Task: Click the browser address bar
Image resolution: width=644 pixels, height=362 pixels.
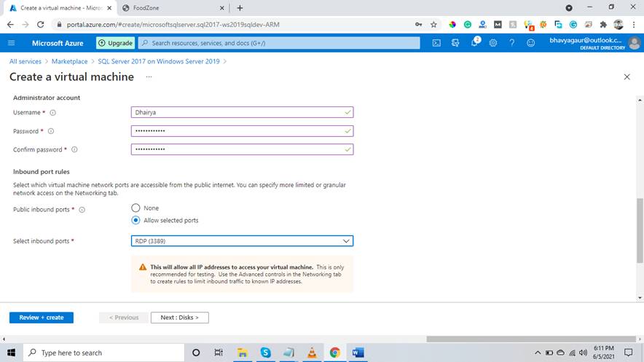Action: (238, 25)
